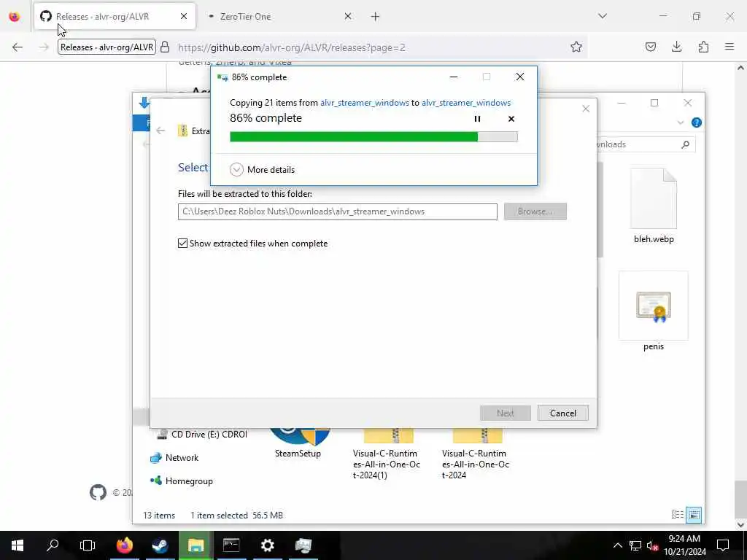The width and height of the screenshot is (747, 560).
Task: Expand More details in copy dialog
Action: (x=262, y=169)
